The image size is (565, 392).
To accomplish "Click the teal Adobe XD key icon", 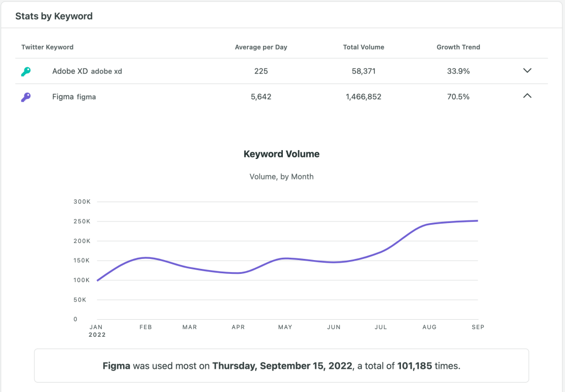I will [26, 71].
